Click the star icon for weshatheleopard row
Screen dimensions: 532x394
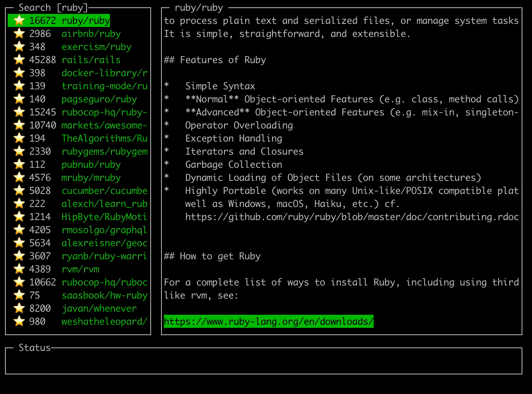click(x=19, y=321)
